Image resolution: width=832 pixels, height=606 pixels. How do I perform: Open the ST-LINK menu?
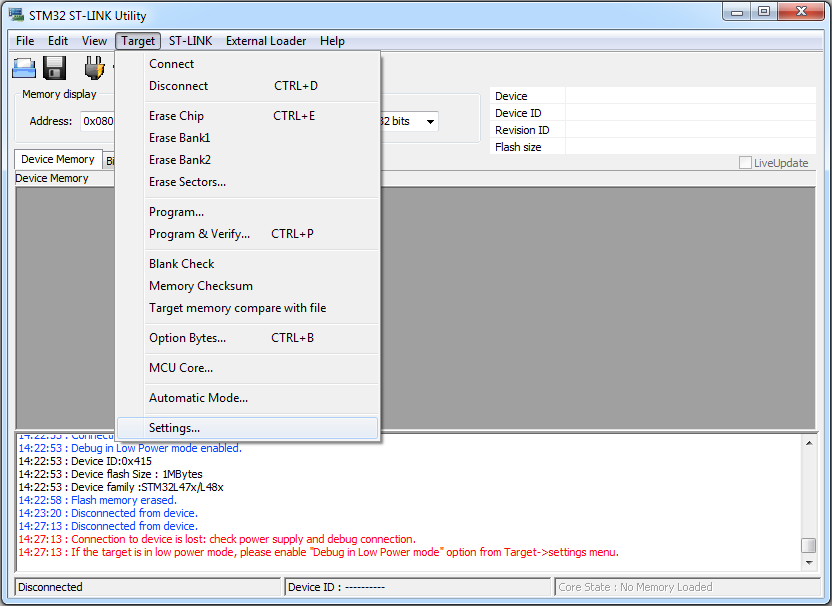190,41
